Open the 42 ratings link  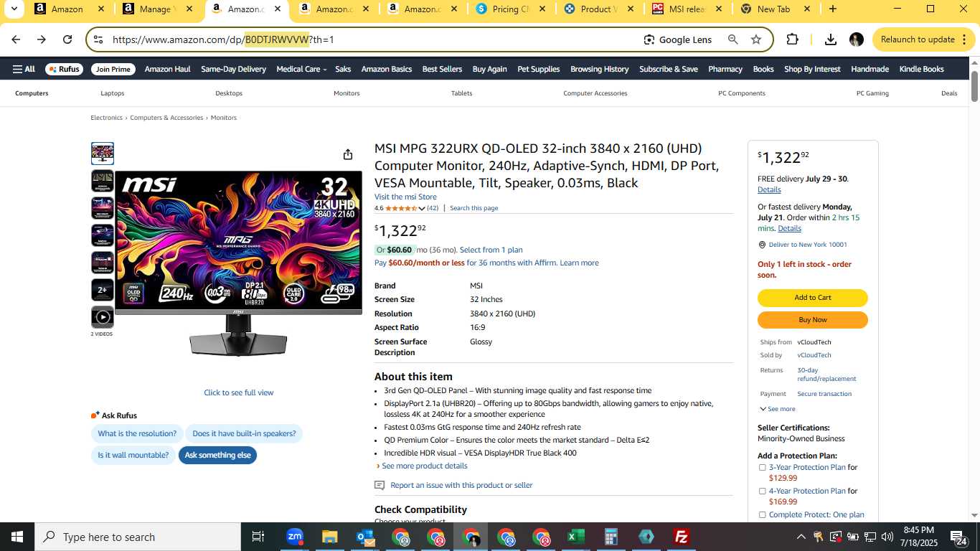click(x=433, y=208)
